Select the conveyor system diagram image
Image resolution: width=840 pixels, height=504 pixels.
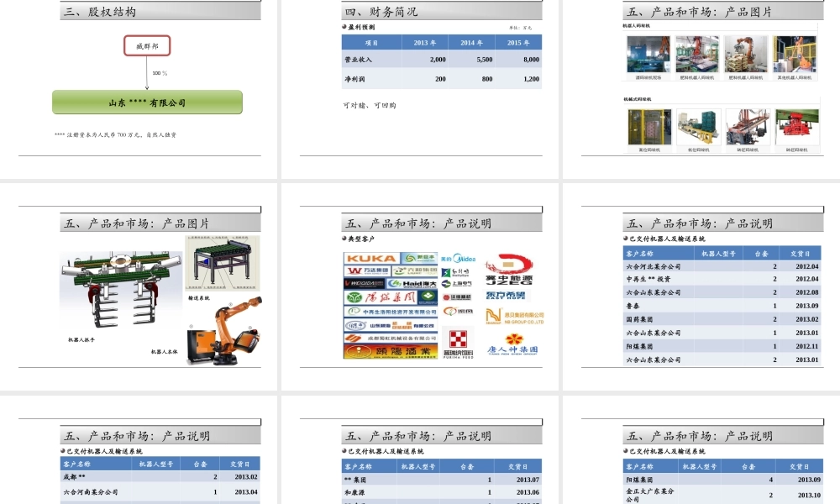(222, 263)
